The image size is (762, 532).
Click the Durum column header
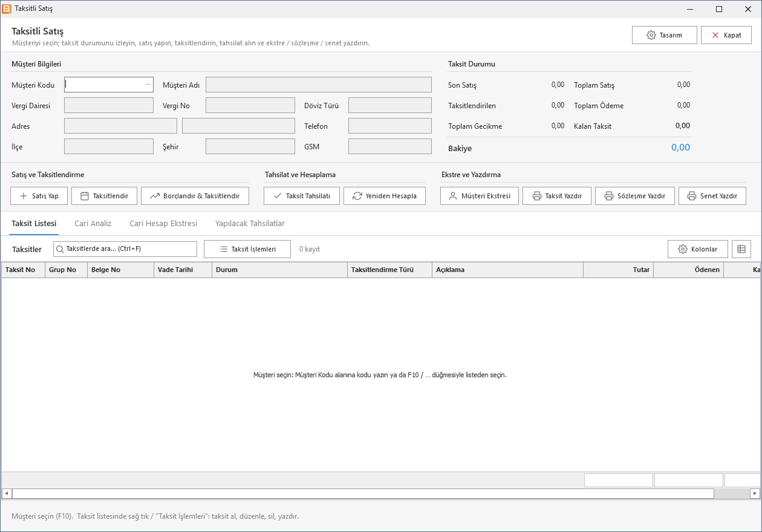point(279,270)
